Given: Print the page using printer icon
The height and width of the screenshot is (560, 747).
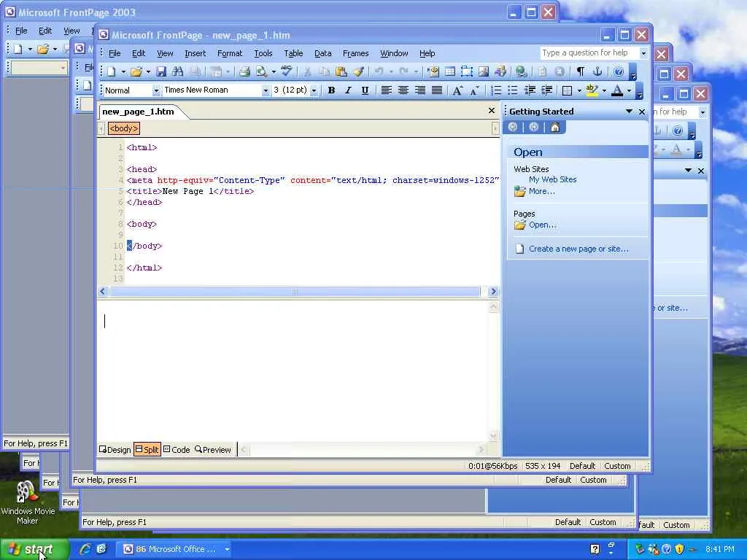Looking at the screenshot, I should [244, 72].
